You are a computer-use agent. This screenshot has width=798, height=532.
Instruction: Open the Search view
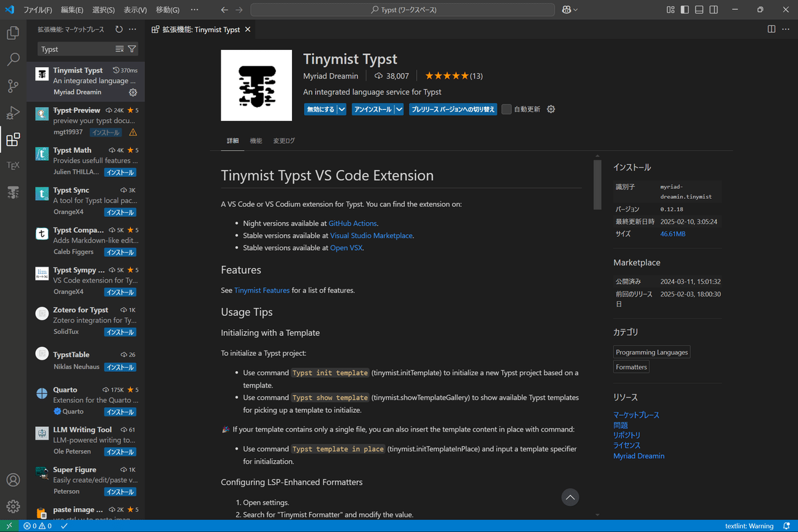(13, 59)
